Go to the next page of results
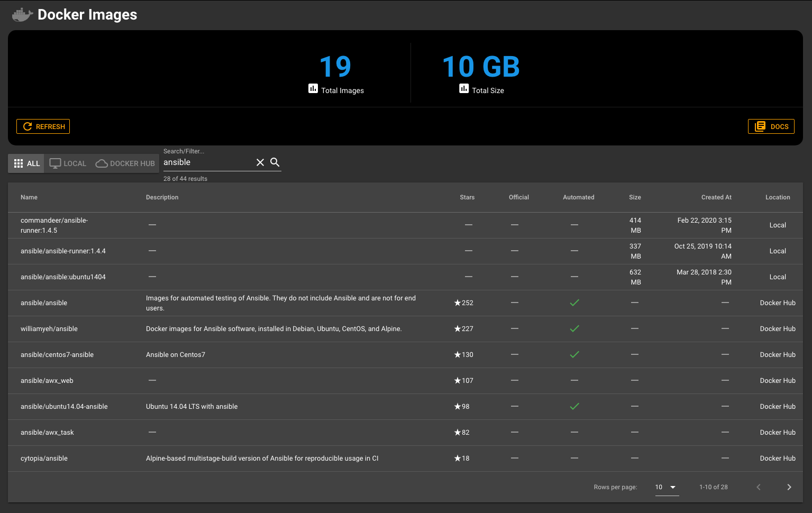 (x=789, y=487)
